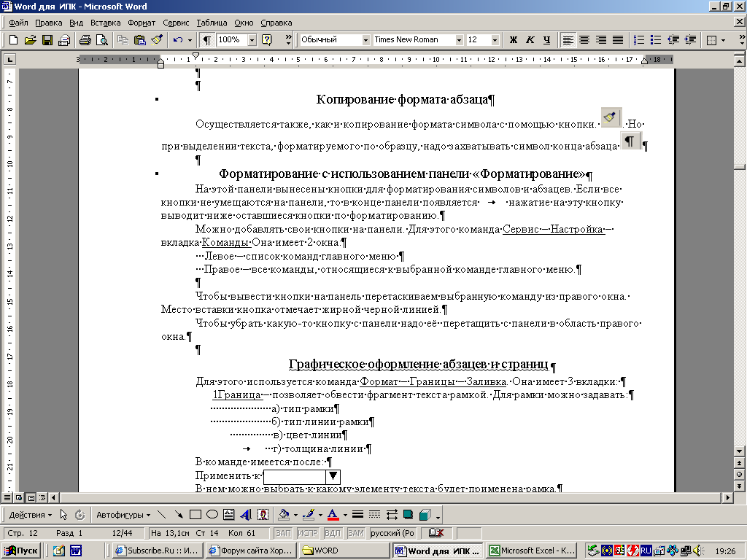747x560 pixels.
Task: Select the Line drawing tool
Action: point(162,515)
